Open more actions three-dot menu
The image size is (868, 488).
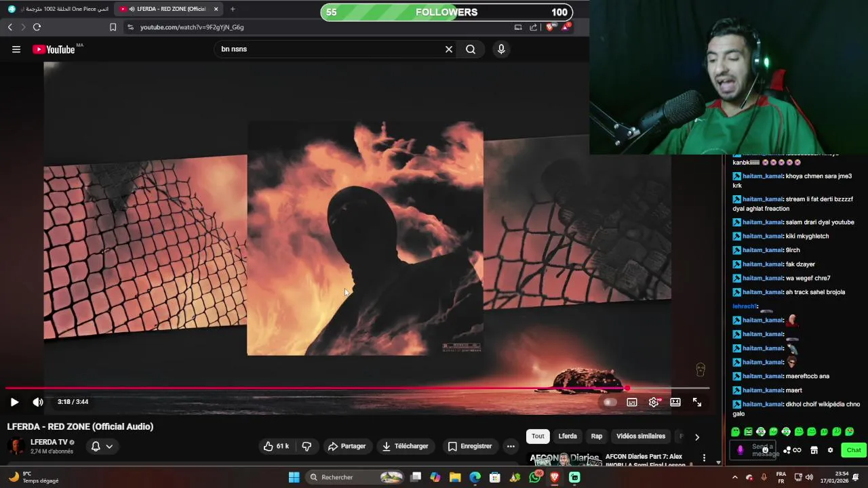[511, 446]
